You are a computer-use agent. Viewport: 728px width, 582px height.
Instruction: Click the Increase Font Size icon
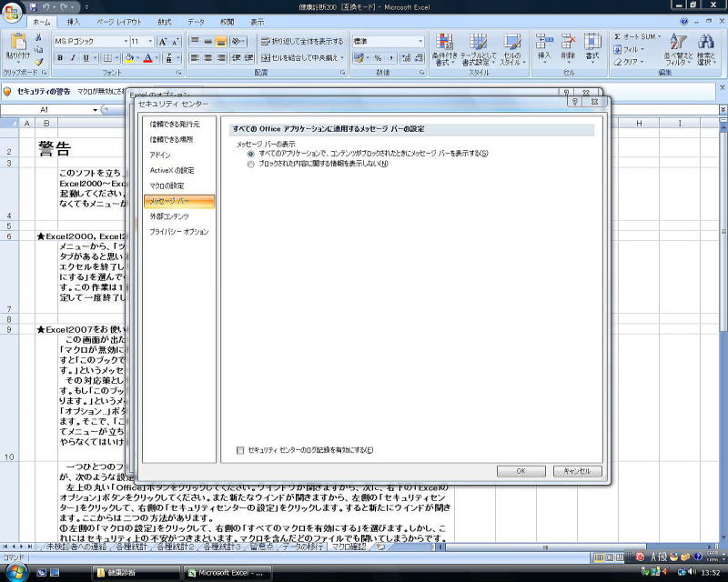(x=163, y=42)
